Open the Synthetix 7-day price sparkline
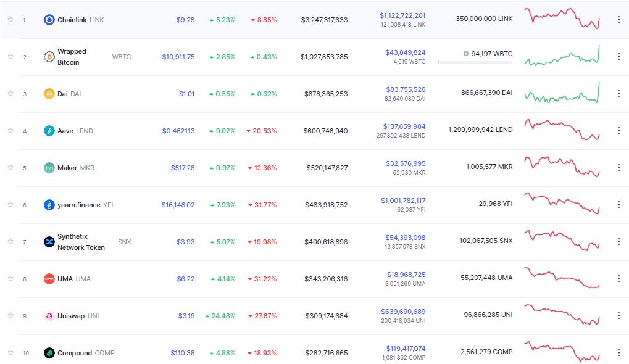The image size is (629, 364). pyautogui.click(x=562, y=241)
